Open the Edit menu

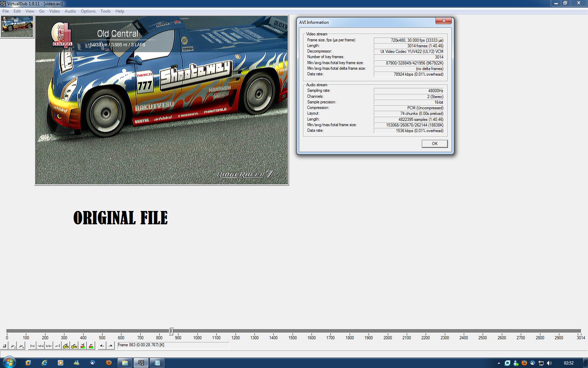[x=17, y=11]
